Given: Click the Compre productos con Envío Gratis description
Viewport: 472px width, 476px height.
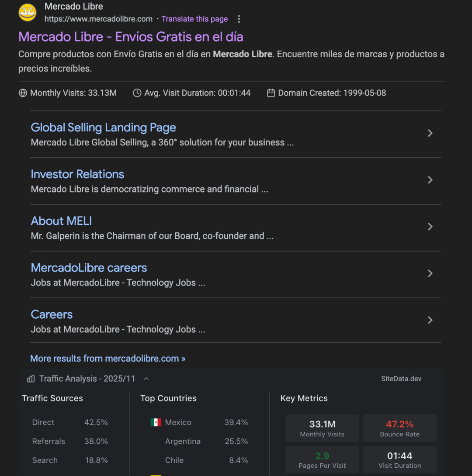Looking at the screenshot, I should coord(232,61).
